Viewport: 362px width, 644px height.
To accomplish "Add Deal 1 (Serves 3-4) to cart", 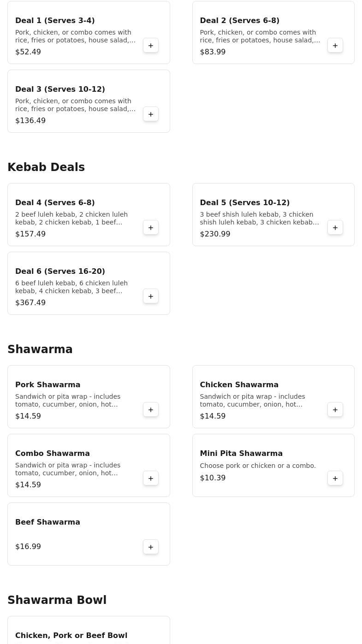I will coord(151,46).
